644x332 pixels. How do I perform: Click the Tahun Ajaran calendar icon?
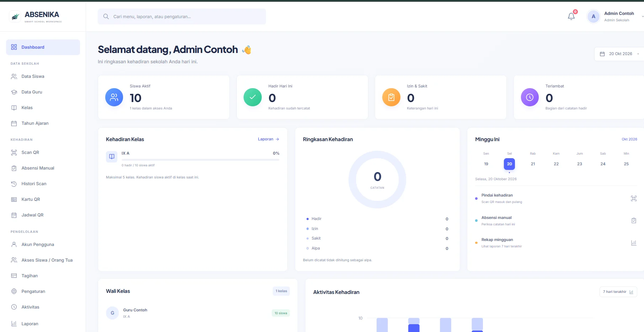click(14, 123)
